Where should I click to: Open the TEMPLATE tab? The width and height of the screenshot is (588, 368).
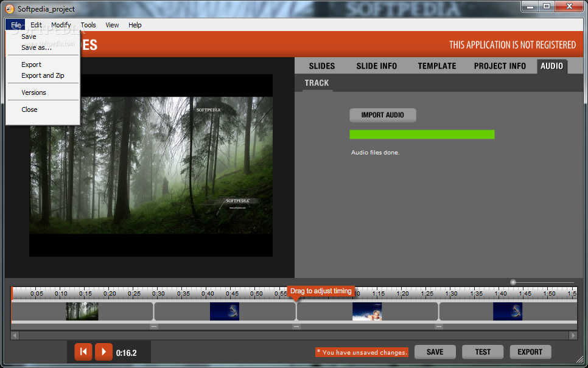coord(437,66)
